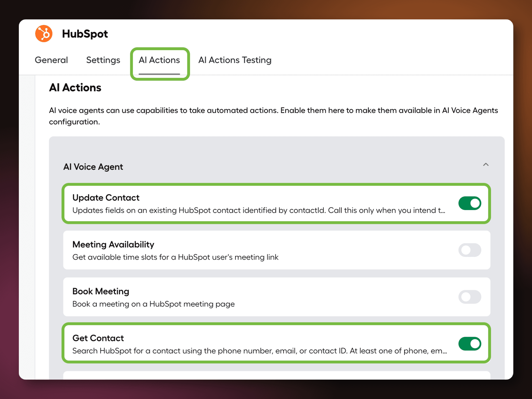
Task: Collapse the AI Voice Agent section chevron
Action: pyautogui.click(x=486, y=165)
